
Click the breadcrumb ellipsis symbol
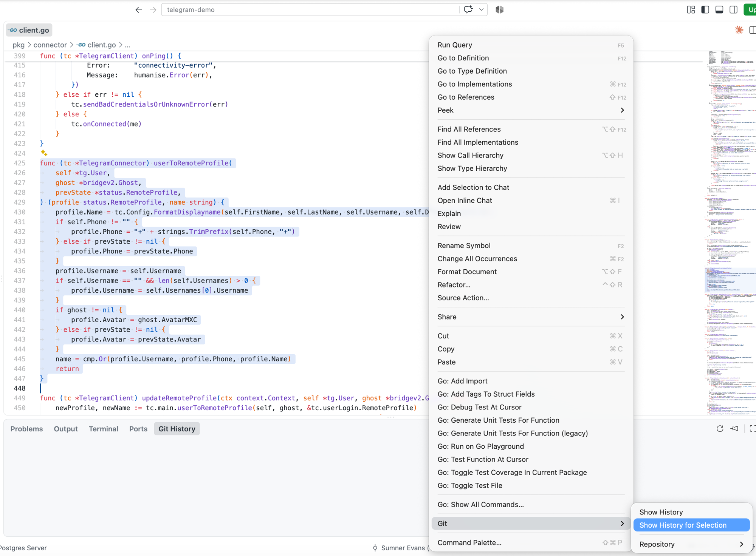(x=127, y=45)
